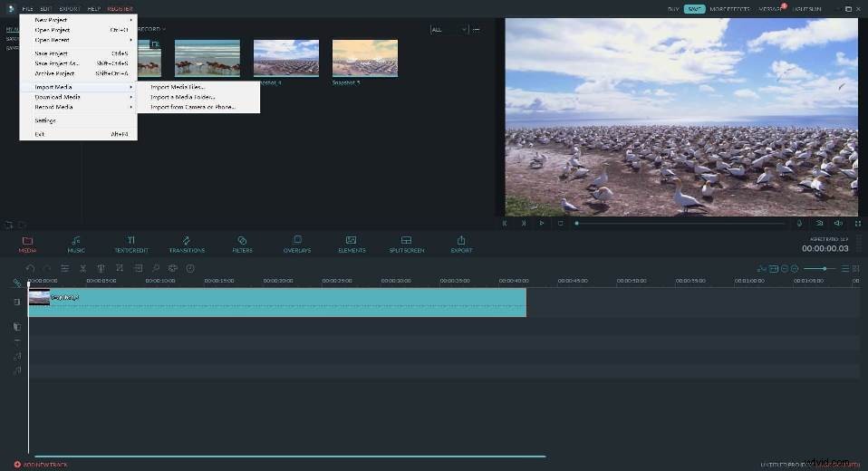Image resolution: width=868 pixels, height=471 pixels.
Task: Click the undo arrow in timeline toolbar
Action: tap(31, 268)
